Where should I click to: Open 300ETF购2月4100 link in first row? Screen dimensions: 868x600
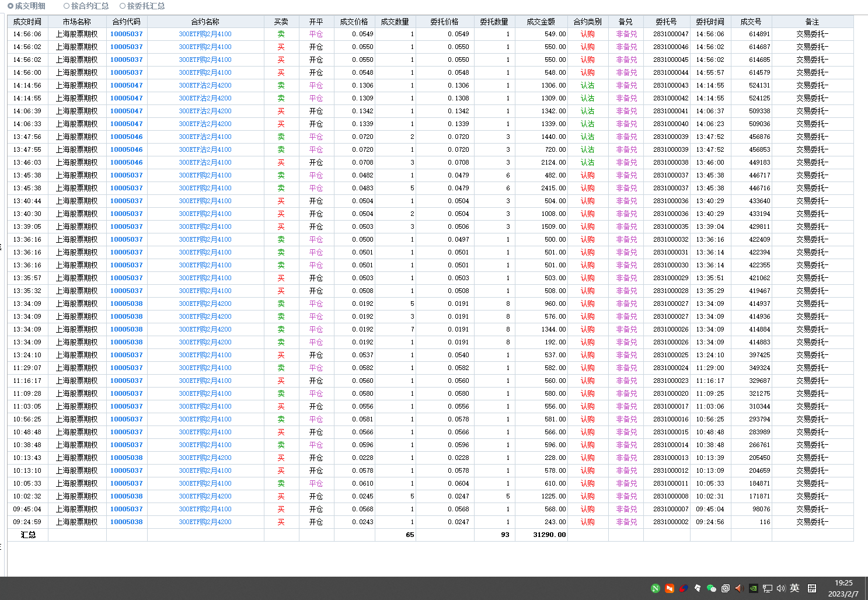point(205,34)
